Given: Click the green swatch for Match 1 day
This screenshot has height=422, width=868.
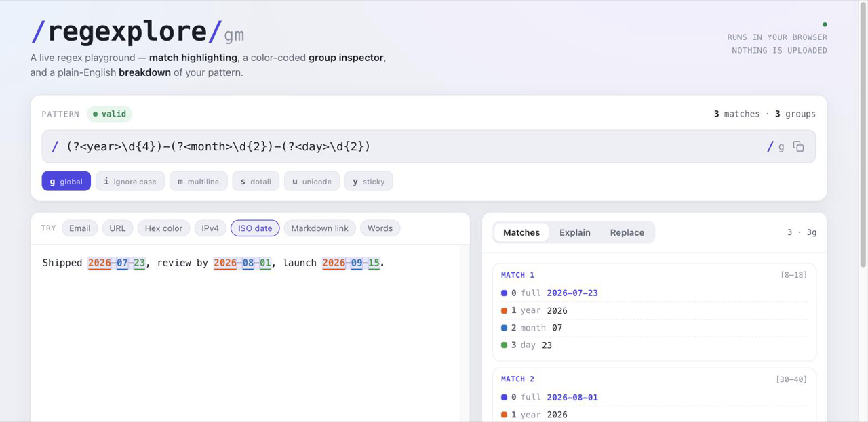Looking at the screenshot, I should coord(504,345).
